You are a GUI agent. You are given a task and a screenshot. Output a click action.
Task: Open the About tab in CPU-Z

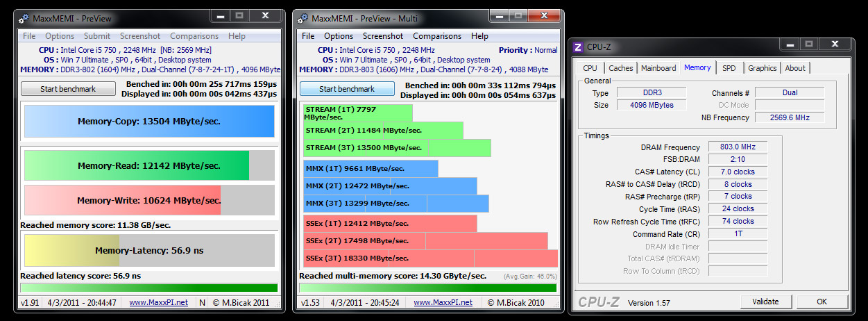pyautogui.click(x=795, y=68)
